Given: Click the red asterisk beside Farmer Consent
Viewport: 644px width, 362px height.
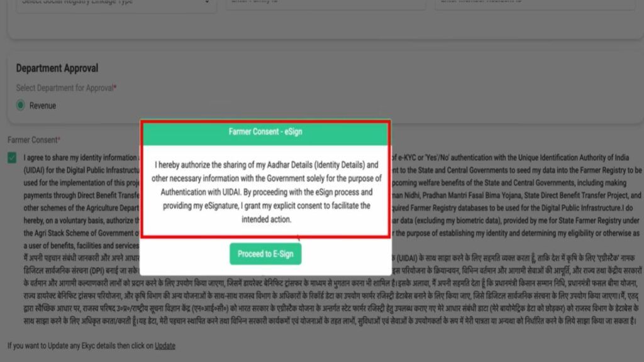Looking at the screenshot, I should pyautogui.click(x=59, y=139).
